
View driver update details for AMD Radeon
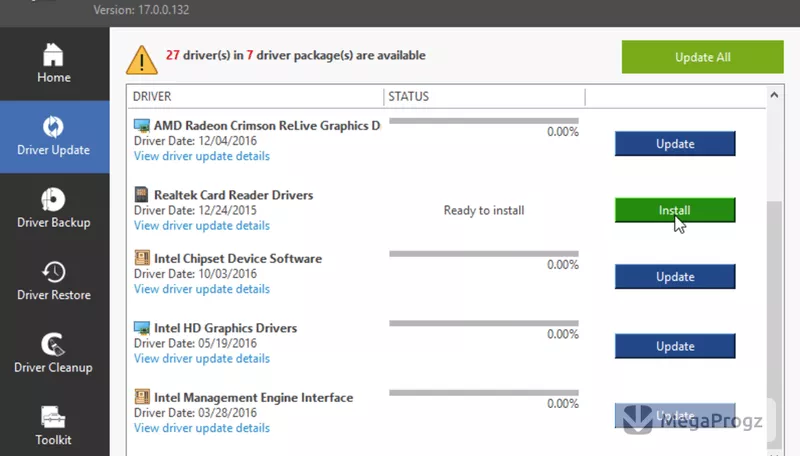pyautogui.click(x=202, y=156)
